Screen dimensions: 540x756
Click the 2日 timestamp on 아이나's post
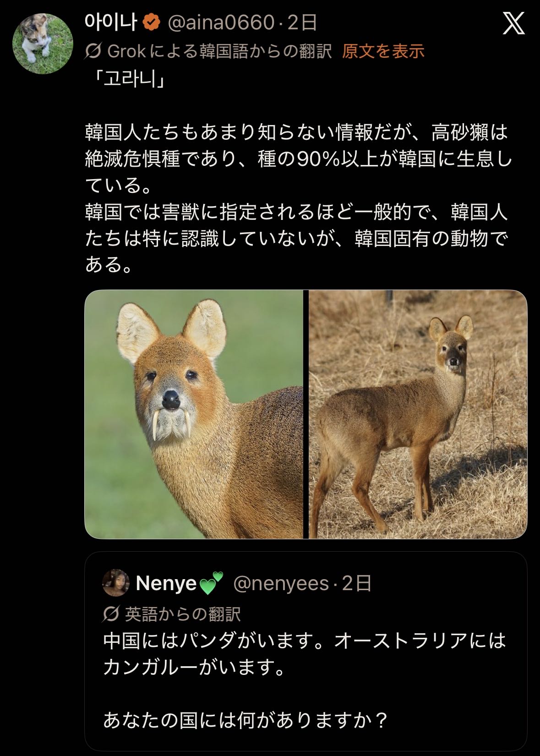pyautogui.click(x=302, y=22)
